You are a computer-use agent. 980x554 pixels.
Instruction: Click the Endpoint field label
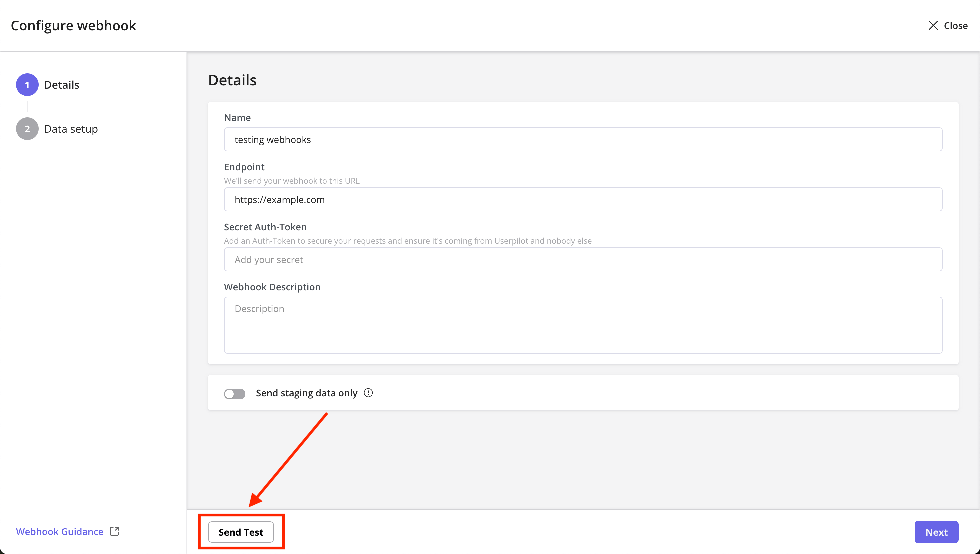(244, 167)
